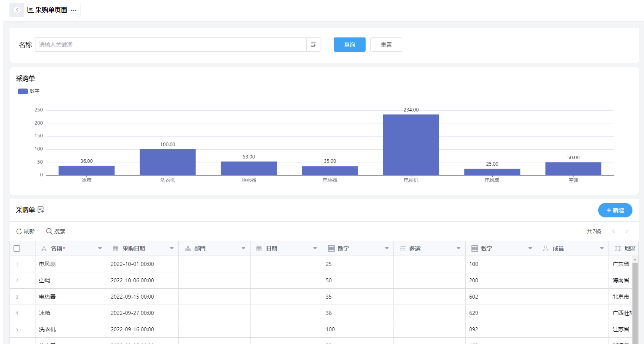Open the 日期 column dropdown arrow
Screen dimensions: 644x344
point(315,248)
